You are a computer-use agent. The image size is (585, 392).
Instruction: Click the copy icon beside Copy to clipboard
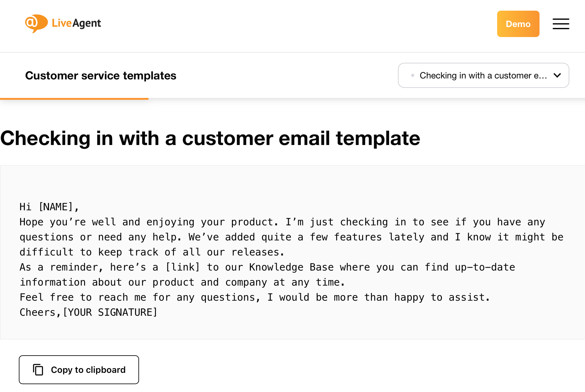38,370
